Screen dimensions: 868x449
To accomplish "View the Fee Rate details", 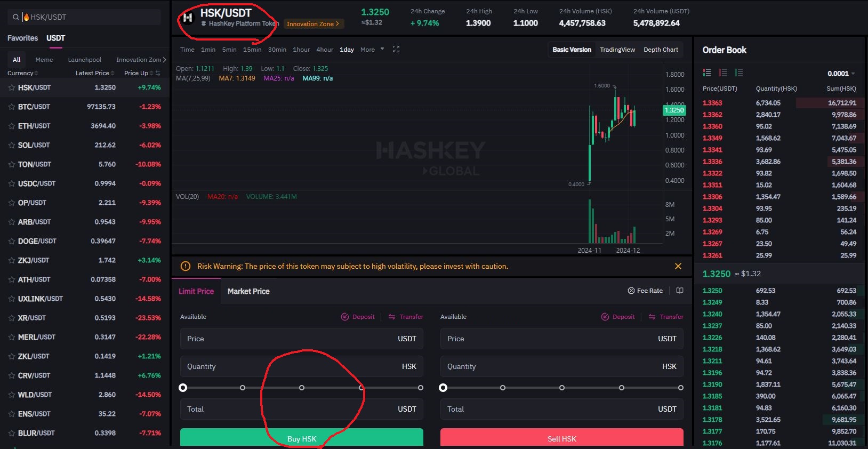I will (645, 291).
